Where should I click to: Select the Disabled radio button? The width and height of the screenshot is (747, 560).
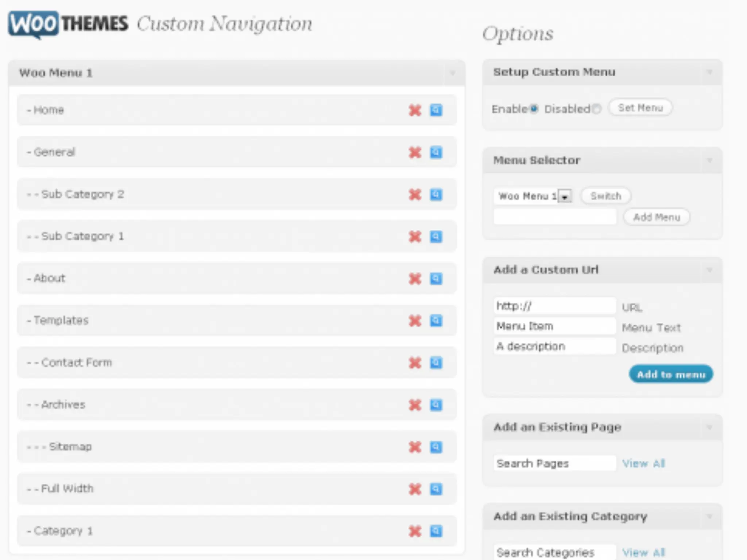(x=596, y=109)
